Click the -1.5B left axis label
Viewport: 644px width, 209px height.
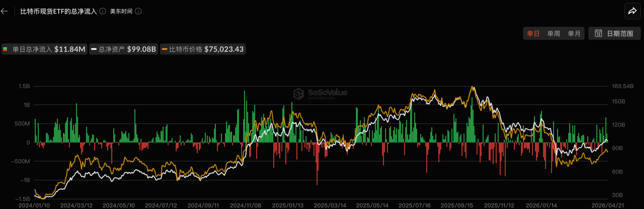point(23,199)
